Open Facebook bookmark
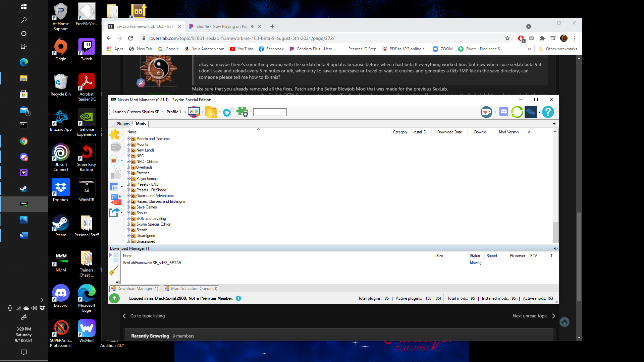Image resolution: width=644 pixels, height=362 pixels. [271, 49]
